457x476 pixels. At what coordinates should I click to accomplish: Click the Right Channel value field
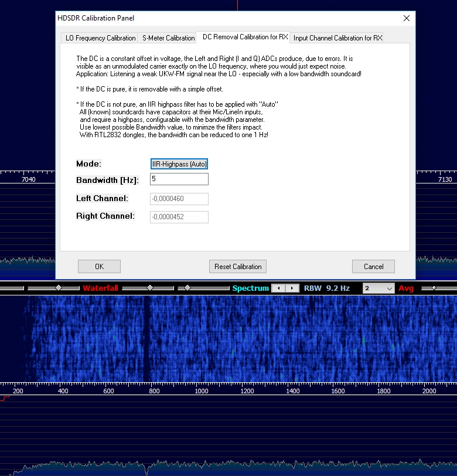point(179,217)
